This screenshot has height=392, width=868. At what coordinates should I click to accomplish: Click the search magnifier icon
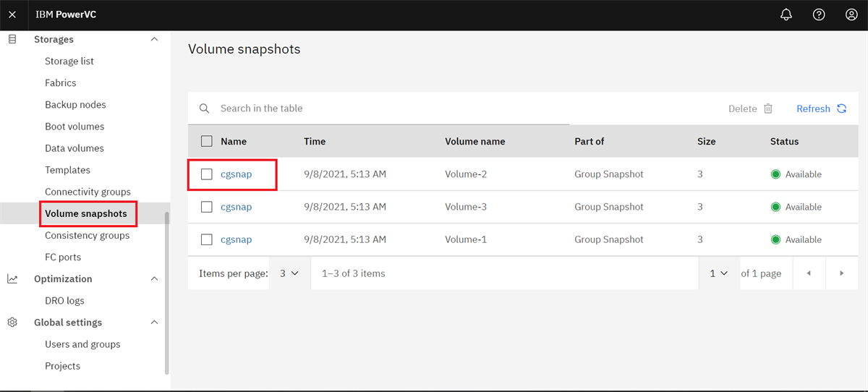point(205,108)
